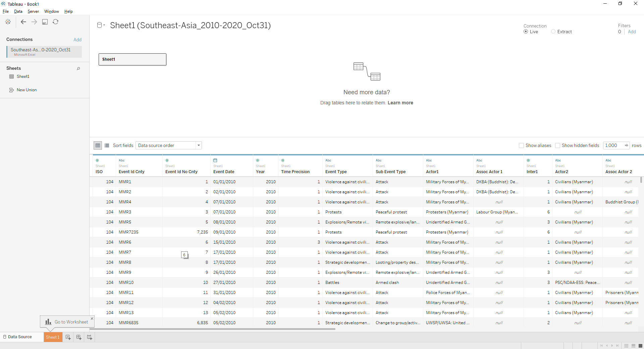Select New Union in the left panel
This screenshot has width=644, height=349.
[x=26, y=90]
